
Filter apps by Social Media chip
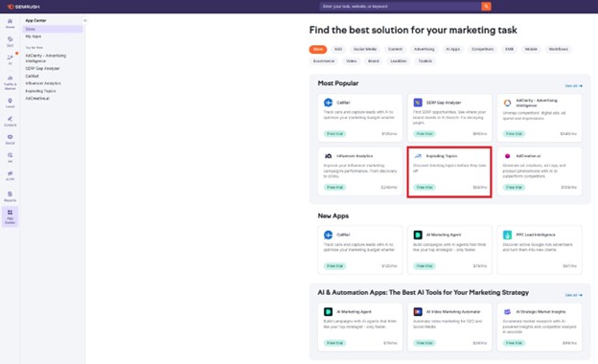[365, 49]
